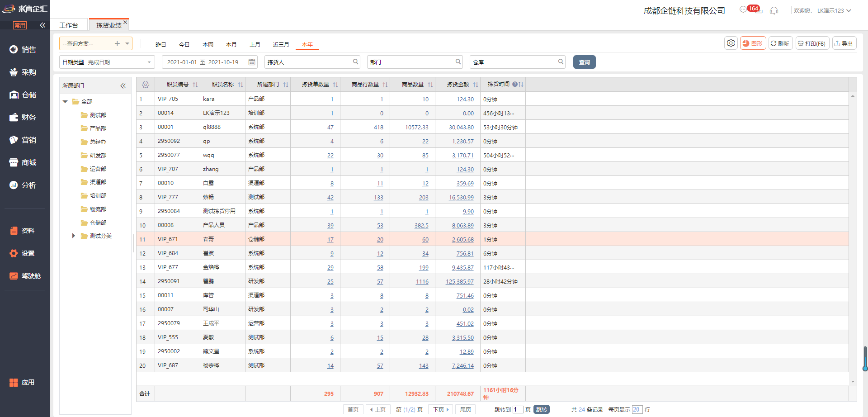Screen dimensions: 868x417
Task: Select the 近三月 date range tab
Action: pyautogui.click(x=281, y=44)
